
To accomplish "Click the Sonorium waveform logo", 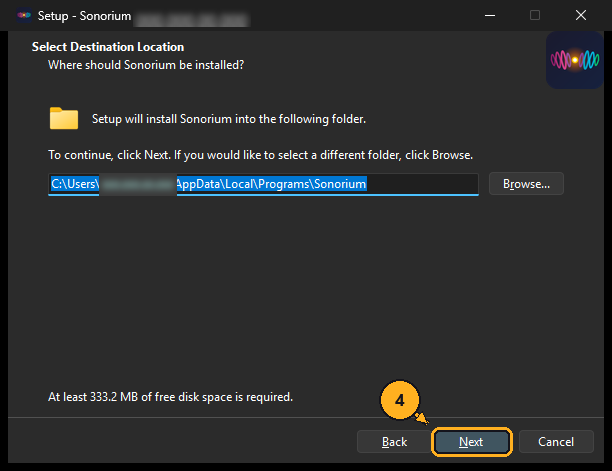I will pos(575,60).
